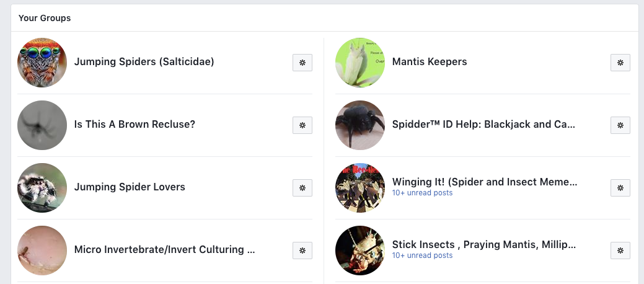644x284 pixels.
Task: Visit the Mantis Keepers group page
Action: click(x=430, y=62)
